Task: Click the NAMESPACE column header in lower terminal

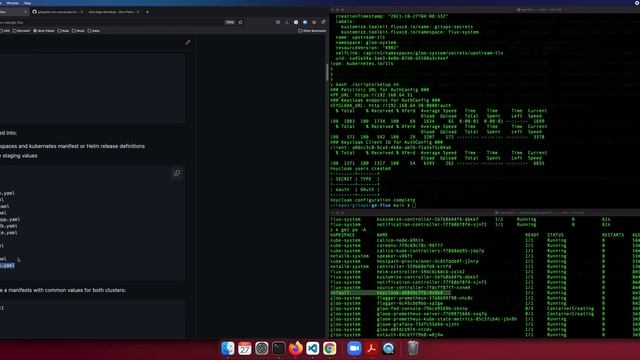Action: [342, 235]
